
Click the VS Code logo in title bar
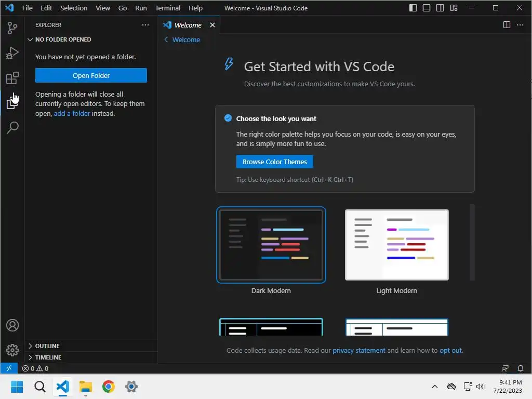(x=9, y=7)
